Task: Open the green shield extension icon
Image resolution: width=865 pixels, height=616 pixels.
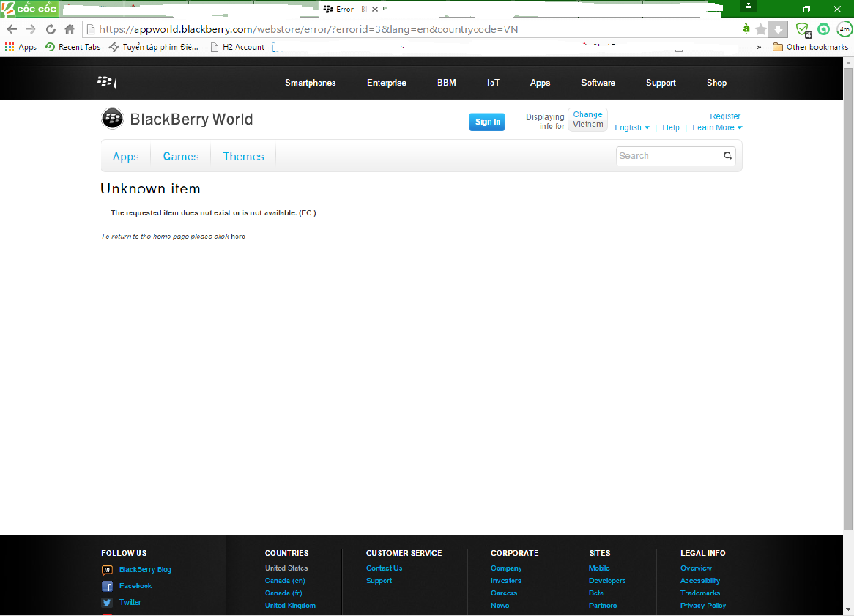Action: pyautogui.click(x=803, y=29)
